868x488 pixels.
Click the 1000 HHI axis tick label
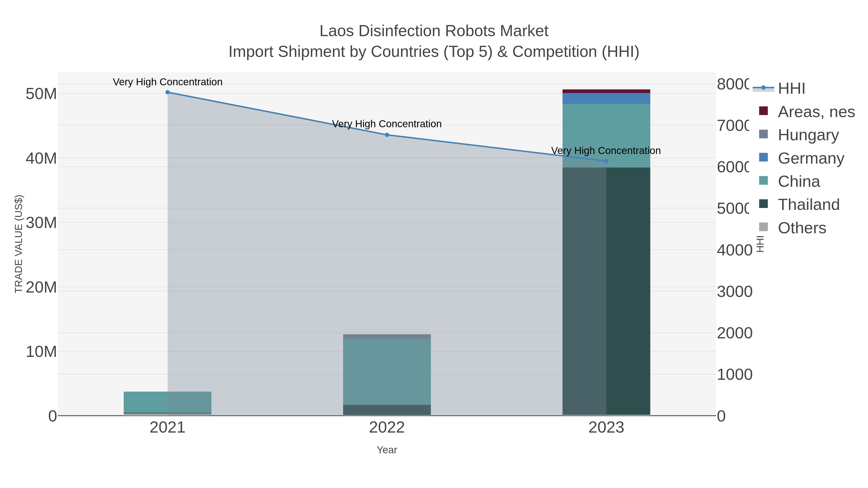tap(735, 374)
